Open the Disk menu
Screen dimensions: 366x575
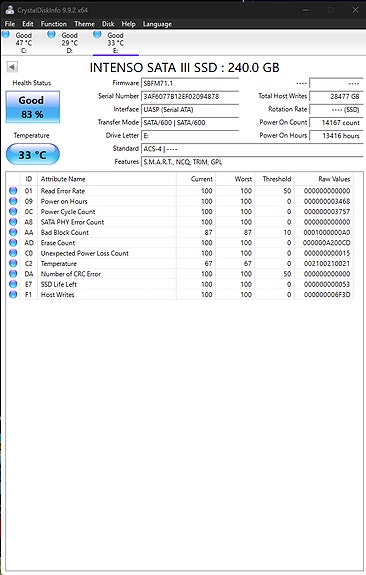tap(108, 24)
